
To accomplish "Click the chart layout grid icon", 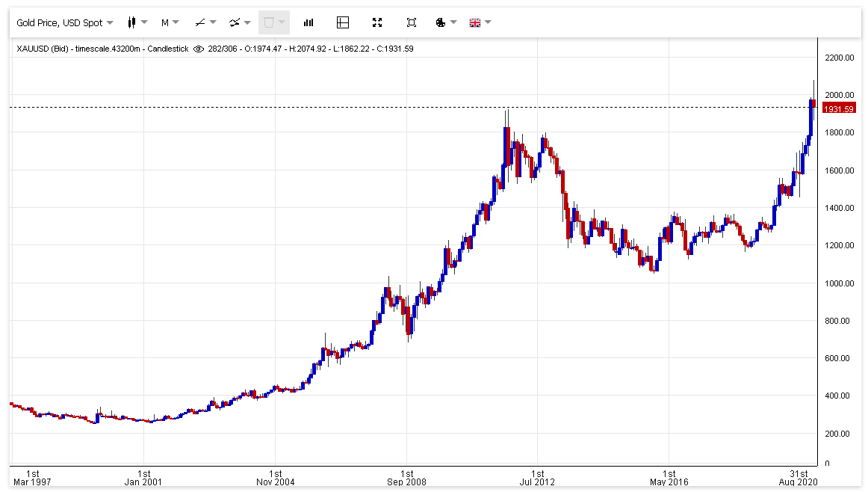I will point(343,22).
